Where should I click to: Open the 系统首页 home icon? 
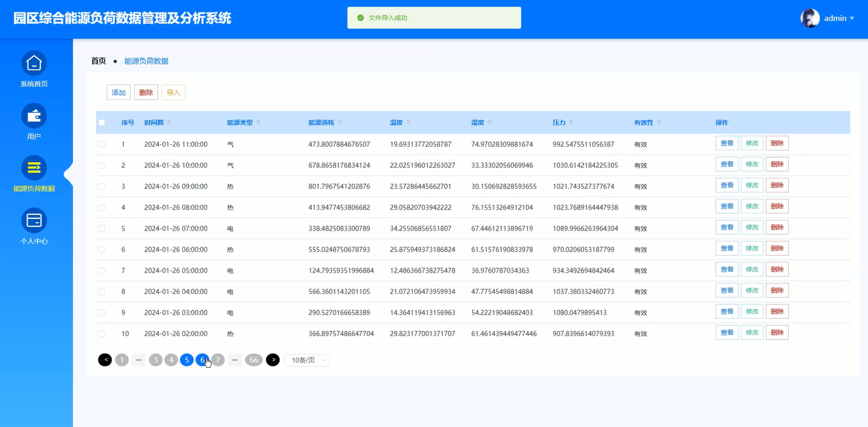point(34,63)
